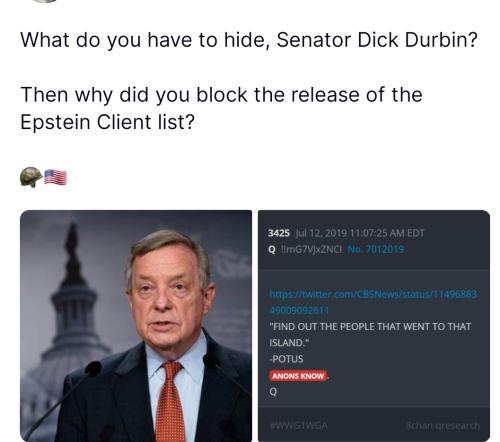Click the "Then why did you block" line

pyautogui.click(x=221, y=95)
